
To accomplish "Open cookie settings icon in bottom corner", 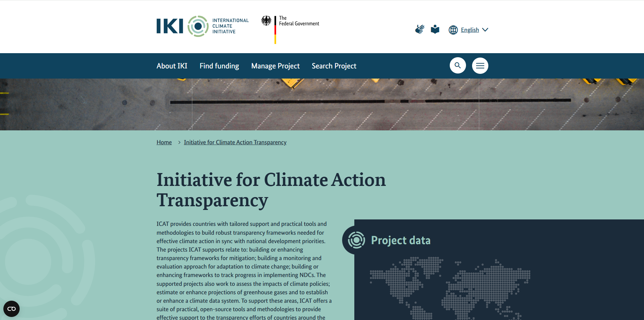I will click(12, 309).
